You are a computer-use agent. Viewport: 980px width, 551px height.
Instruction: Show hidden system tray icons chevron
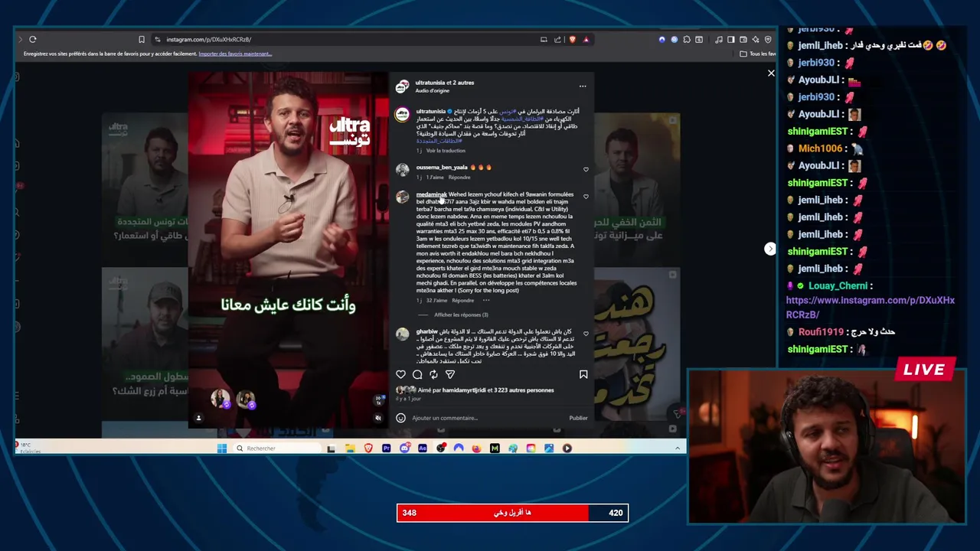point(677,448)
